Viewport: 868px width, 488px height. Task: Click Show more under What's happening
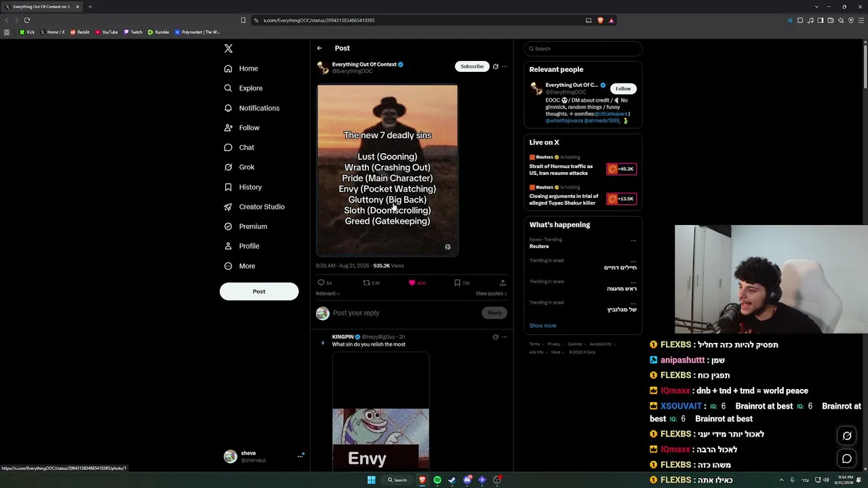(542, 326)
